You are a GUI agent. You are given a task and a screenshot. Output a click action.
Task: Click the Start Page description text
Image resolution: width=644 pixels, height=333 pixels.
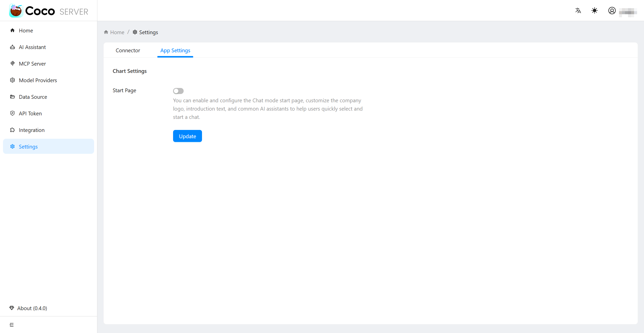[268, 109]
